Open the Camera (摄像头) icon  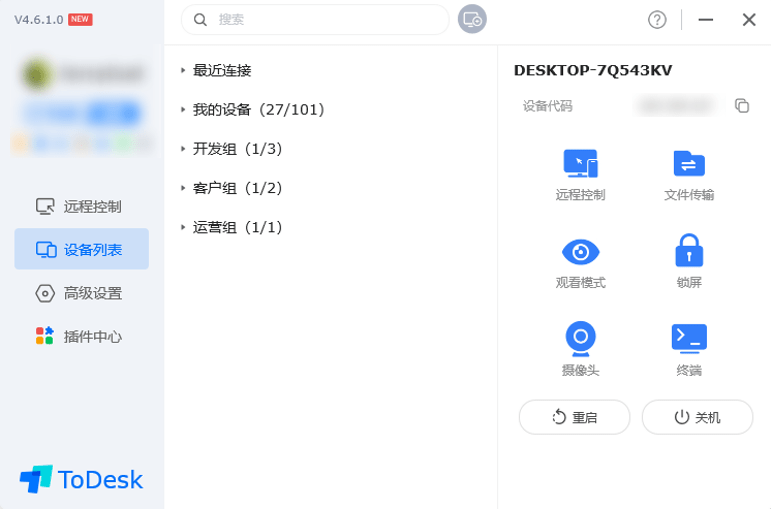[580, 338]
